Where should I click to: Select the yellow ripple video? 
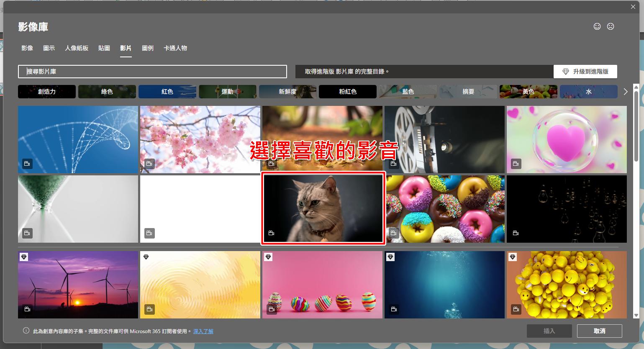click(x=200, y=285)
